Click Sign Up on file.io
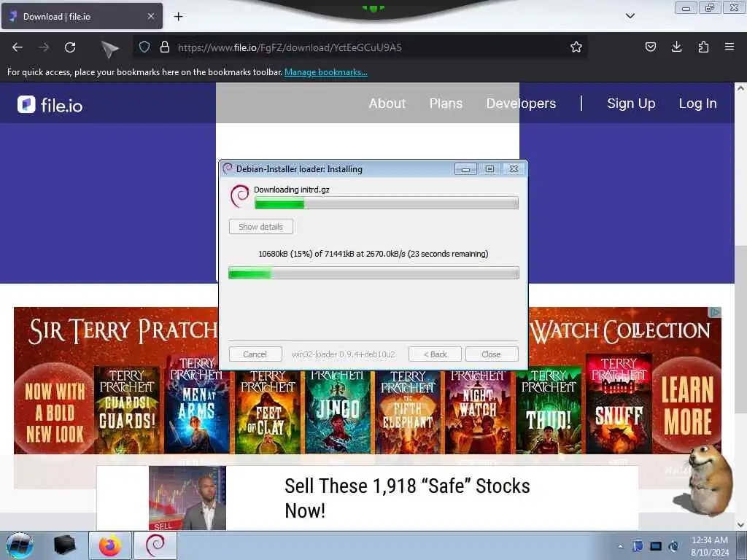 point(631,104)
